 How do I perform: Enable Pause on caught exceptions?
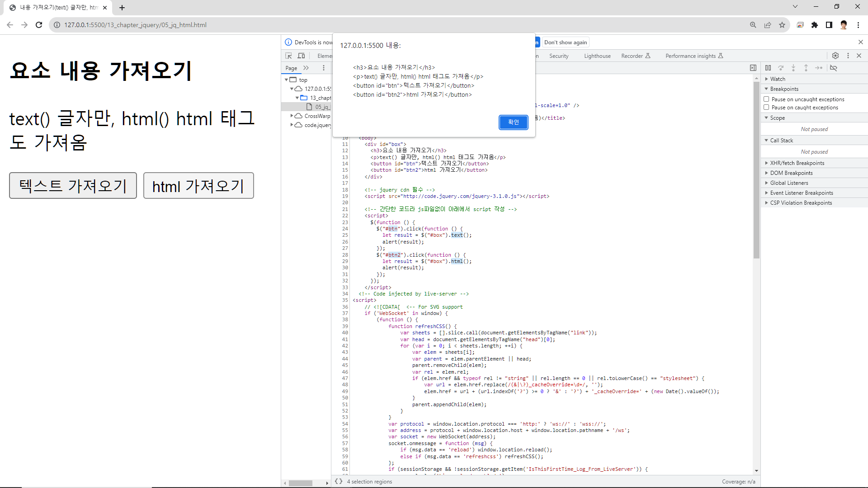point(766,107)
